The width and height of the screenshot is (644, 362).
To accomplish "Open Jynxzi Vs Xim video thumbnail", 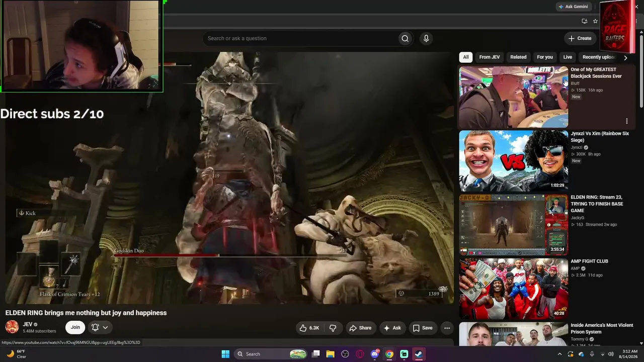I will tap(514, 161).
